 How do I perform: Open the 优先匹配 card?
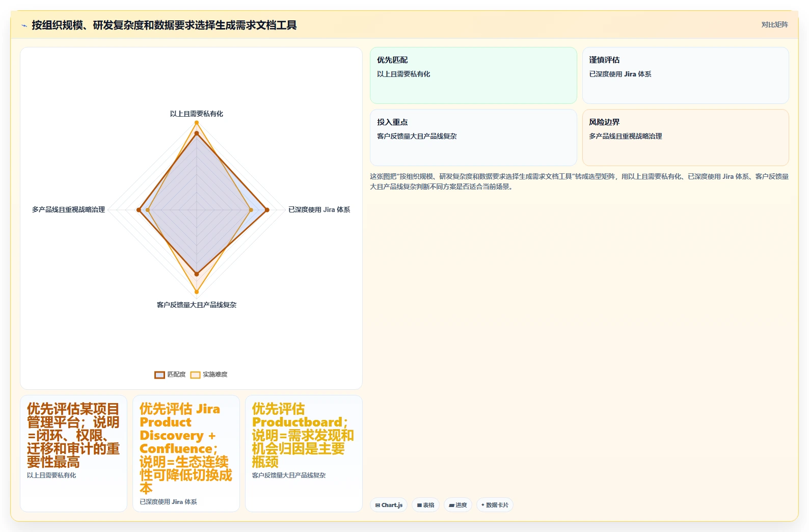click(x=473, y=75)
